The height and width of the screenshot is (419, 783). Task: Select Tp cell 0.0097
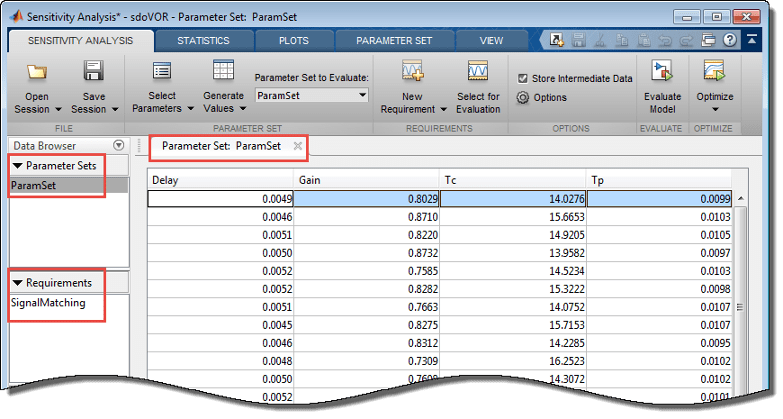click(659, 253)
